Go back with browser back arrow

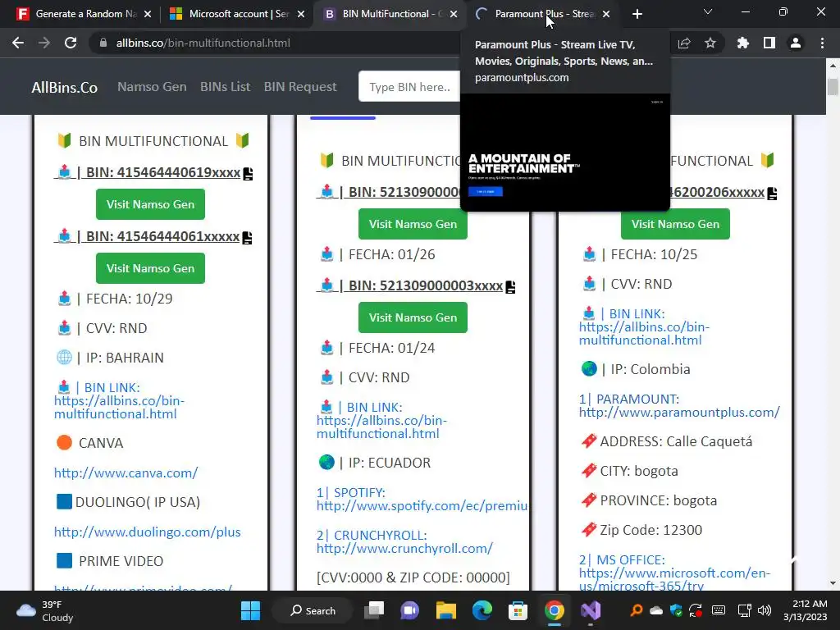pyautogui.click(x=18, y=43)
